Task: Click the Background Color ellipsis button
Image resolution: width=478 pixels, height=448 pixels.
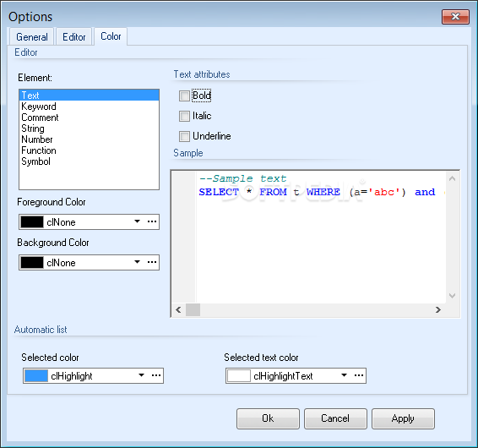Action: (x=152, y=262)
